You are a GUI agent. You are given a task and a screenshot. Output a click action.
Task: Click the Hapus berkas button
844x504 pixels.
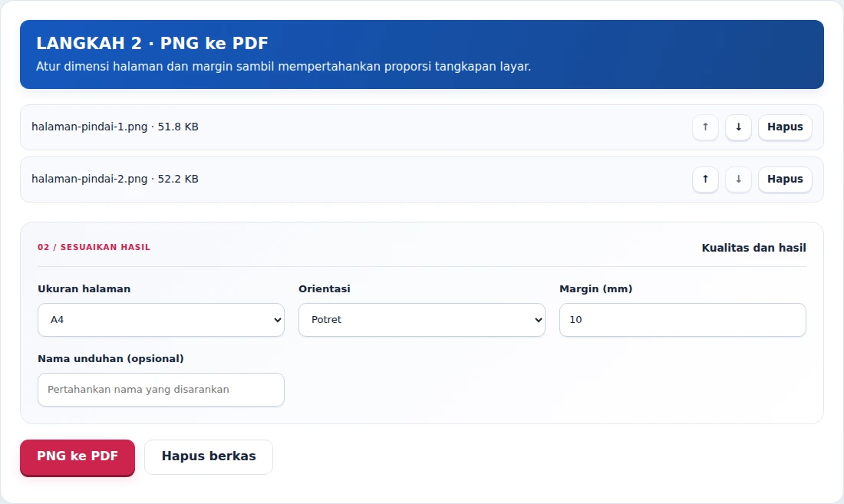tap(208, 457)
